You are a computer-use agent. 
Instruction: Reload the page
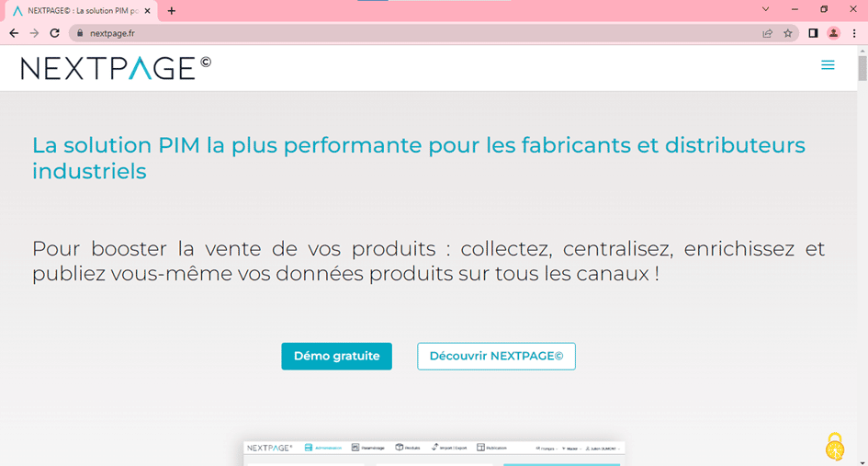tap(54, 33)
